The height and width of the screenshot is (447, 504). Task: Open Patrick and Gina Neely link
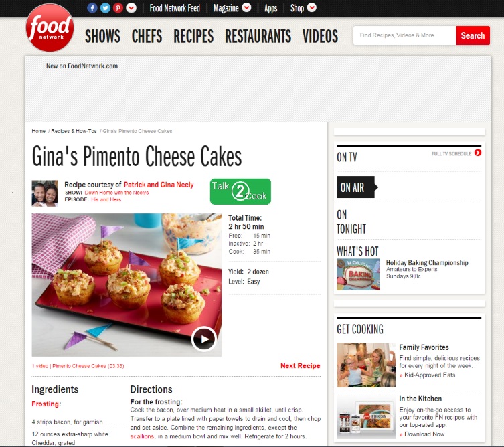(159, 185)
